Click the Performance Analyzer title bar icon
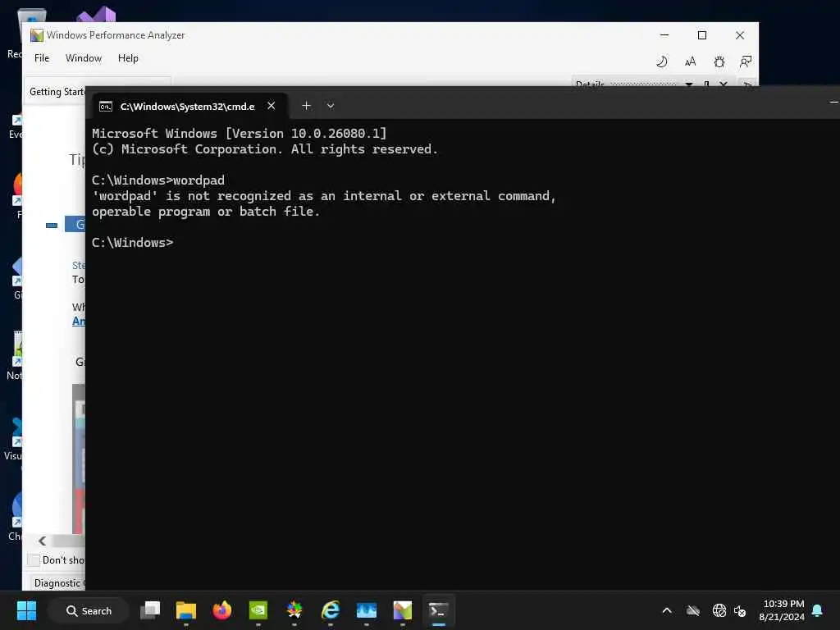 [36, 35]
